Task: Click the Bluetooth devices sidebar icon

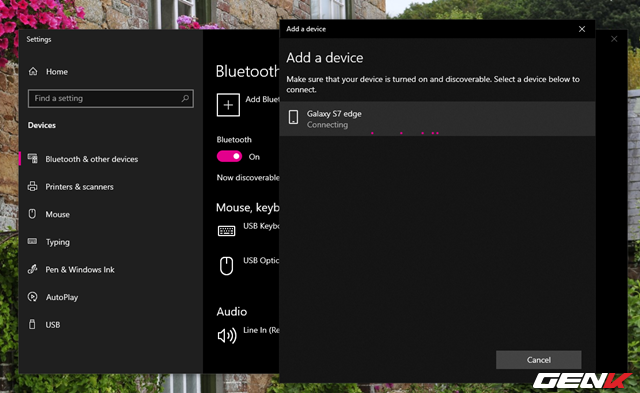Action: (x=33, y=158)
